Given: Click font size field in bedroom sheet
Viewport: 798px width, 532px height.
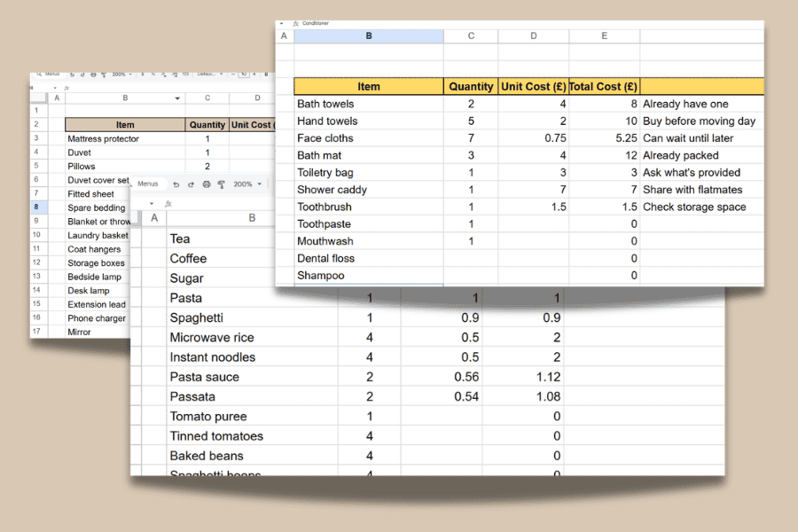Looking at the screenshot, I should point(244,74).
